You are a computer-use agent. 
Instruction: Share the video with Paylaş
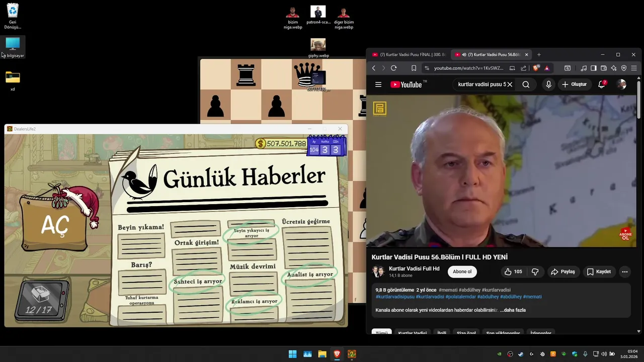tap(562, 271)
